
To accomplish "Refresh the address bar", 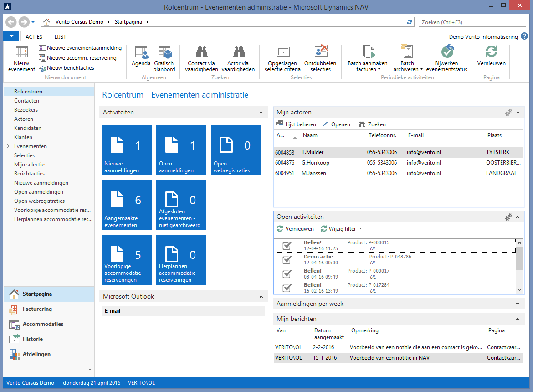I will click(x=409, y=22).
